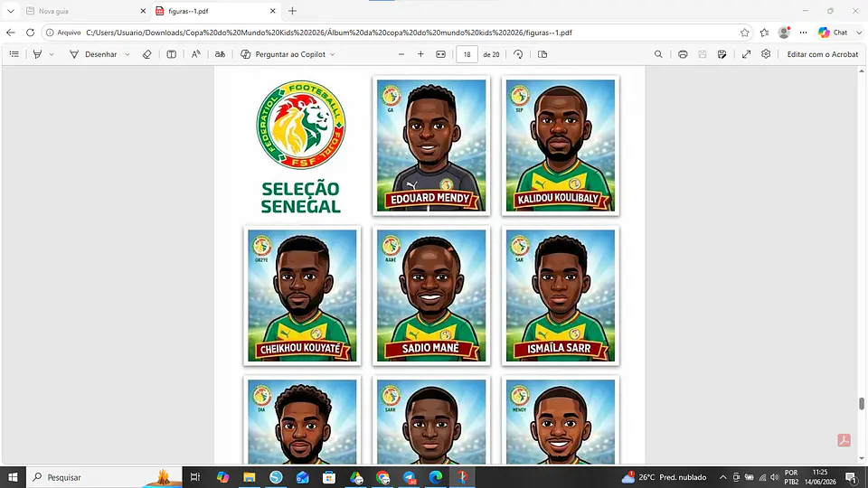This screenshot has height=488, width=868.
Task: Open the notification center
Action: coord(851,477)
